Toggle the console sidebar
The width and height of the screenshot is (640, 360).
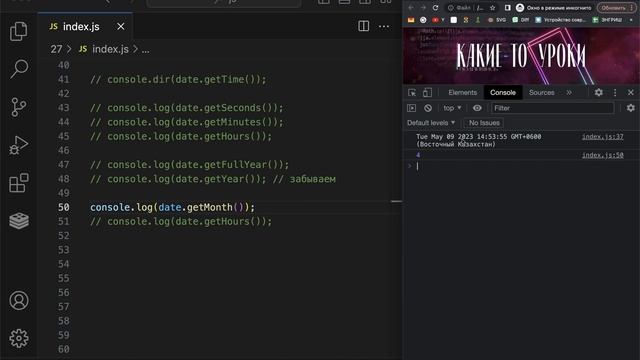[411, 108]
